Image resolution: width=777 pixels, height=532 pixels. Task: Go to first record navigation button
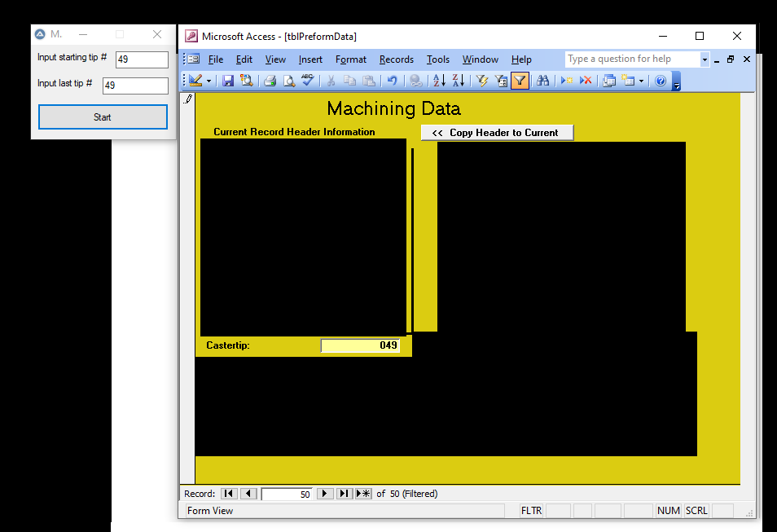click(x=229, y=494)
